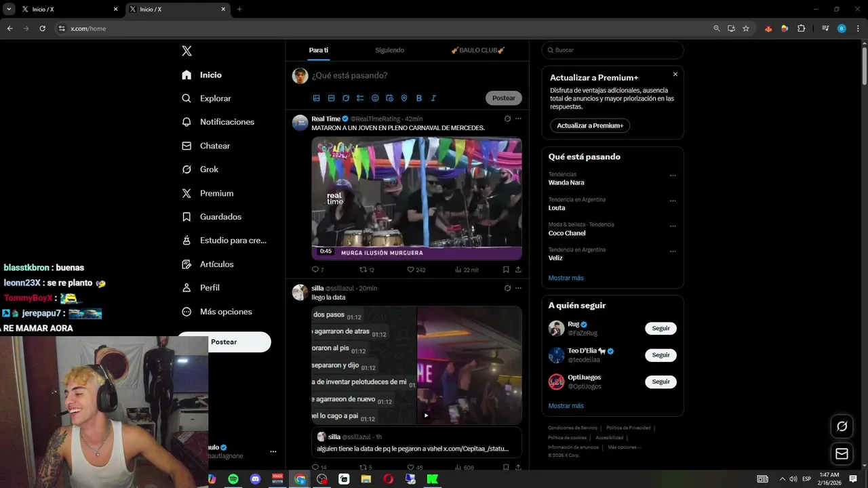The width and height of the screenshot is (868, 488).
Task: Switch to BAULO CLUB tab
Action: pos(478,50)
